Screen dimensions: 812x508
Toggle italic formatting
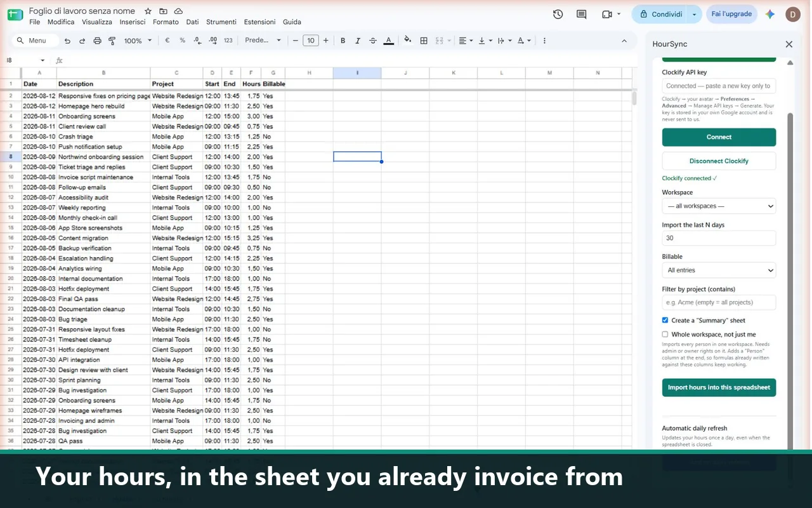358,41
